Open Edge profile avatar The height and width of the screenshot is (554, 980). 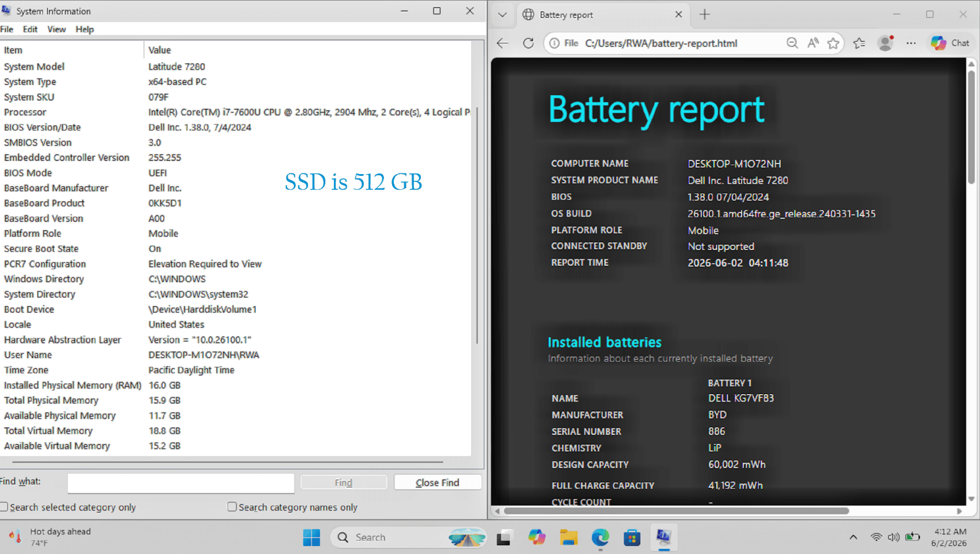[x=885, y=43]
